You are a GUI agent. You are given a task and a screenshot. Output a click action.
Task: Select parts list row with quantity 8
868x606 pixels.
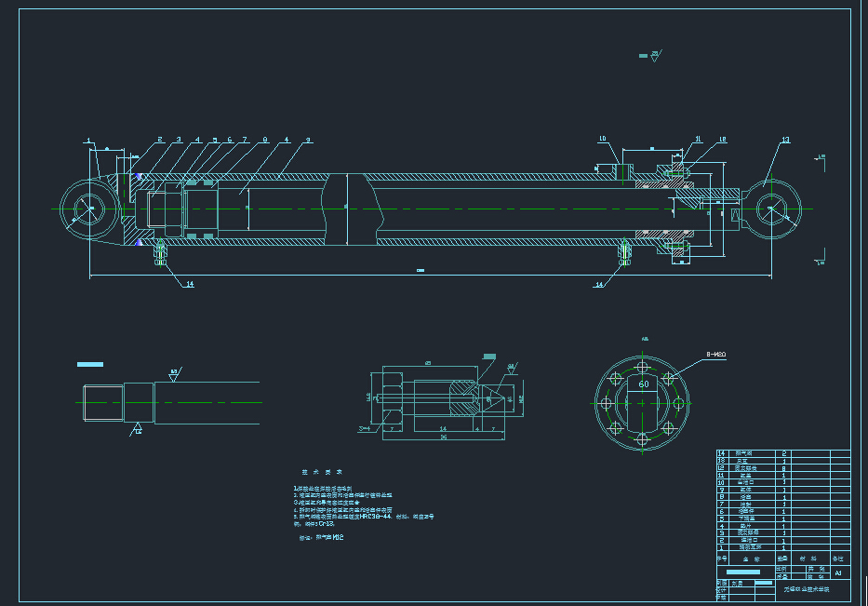pos(783,468)
